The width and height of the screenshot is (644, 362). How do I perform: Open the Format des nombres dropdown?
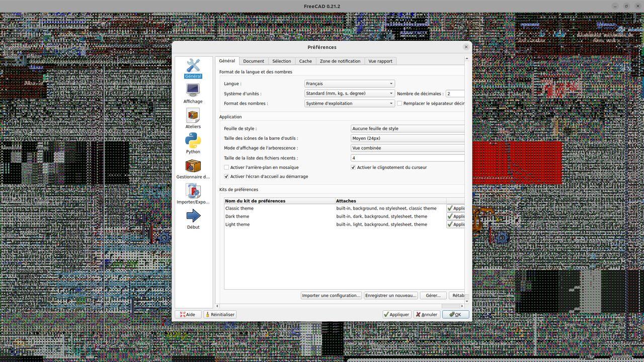pyautogui.click(x=350, y=104)
